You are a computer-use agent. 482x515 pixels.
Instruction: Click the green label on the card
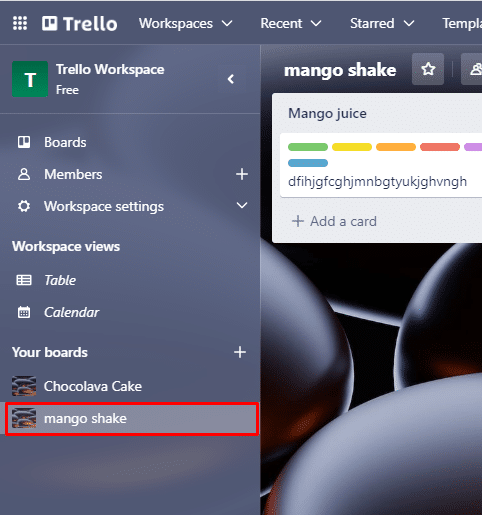click(308, 147)
